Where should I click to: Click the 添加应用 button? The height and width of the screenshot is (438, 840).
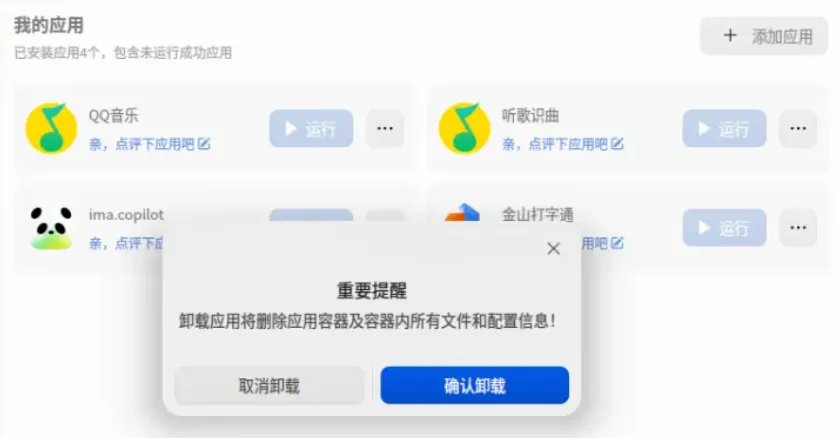(764, 36)
